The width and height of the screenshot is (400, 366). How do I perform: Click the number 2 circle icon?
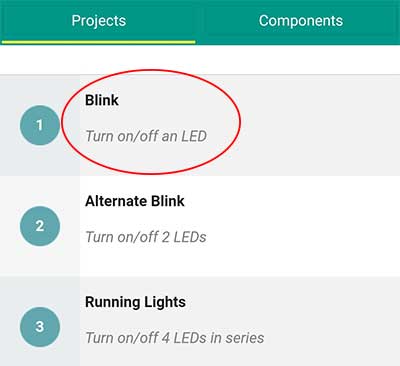40,226
